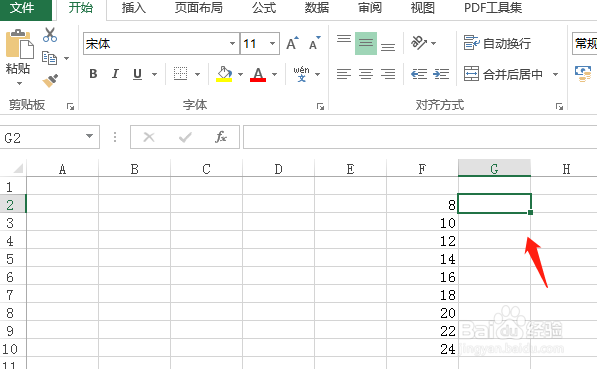Align text right
Image resolution: width=597 pixels, height=369 pixels.
point(388,74)
